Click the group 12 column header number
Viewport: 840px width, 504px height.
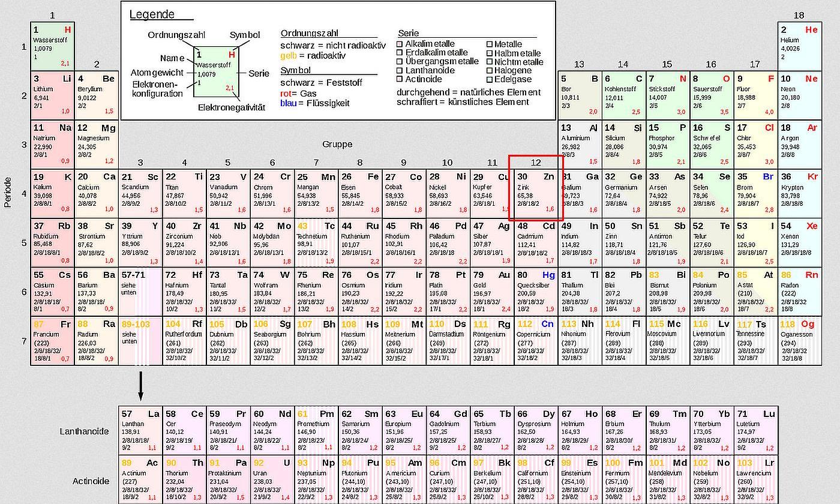(536, 163)
